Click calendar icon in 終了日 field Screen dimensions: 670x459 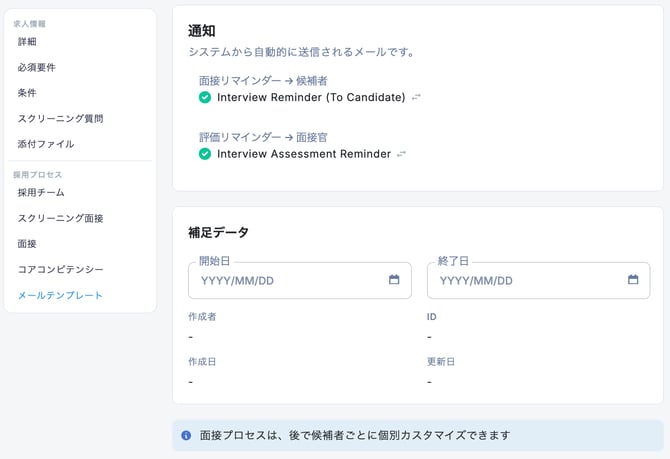click(633, 280)
